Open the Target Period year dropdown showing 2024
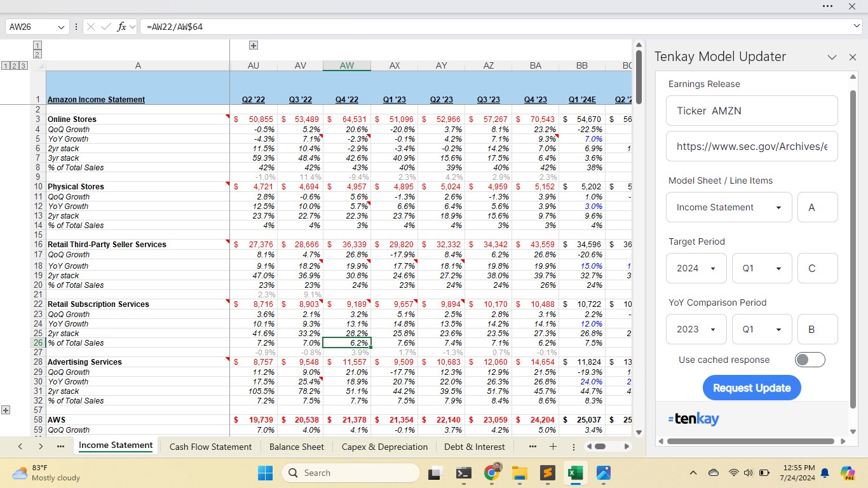The height and width of the screenshot is (488, 868). pyautogui.click(x=696, y=268)
